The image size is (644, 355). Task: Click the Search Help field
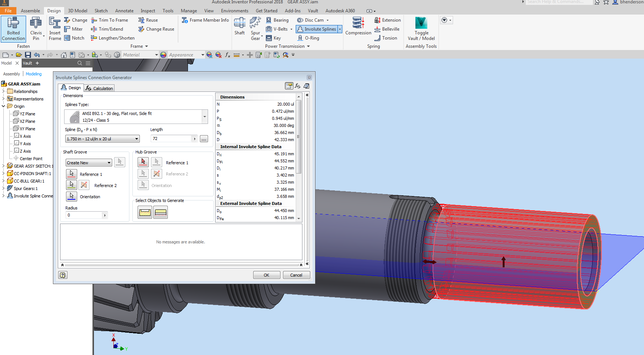(559, 2)
